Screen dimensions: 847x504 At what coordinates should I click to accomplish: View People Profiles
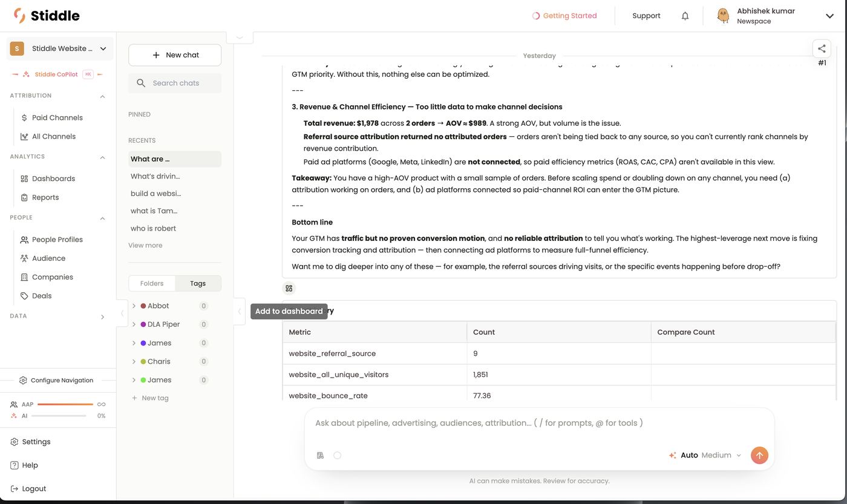pos(57,240)
